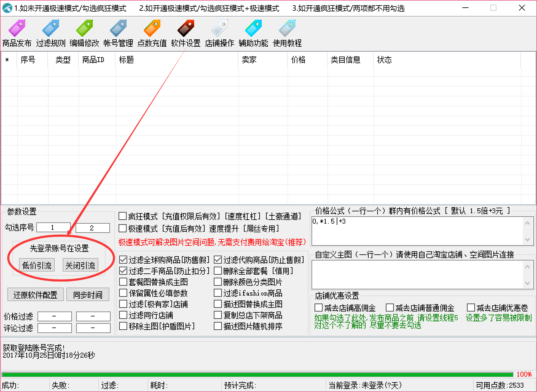Click the green progress bar
This screenshot has width=537, height=392.
257,374
